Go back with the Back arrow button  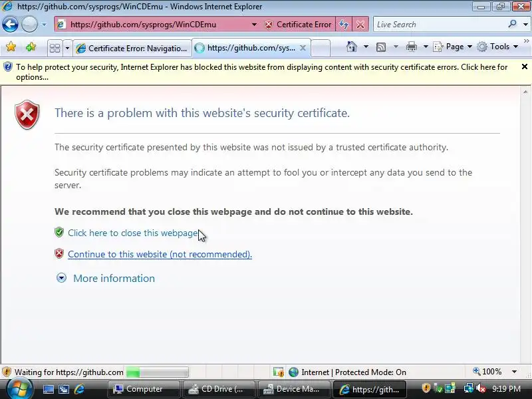pos(10,25)
